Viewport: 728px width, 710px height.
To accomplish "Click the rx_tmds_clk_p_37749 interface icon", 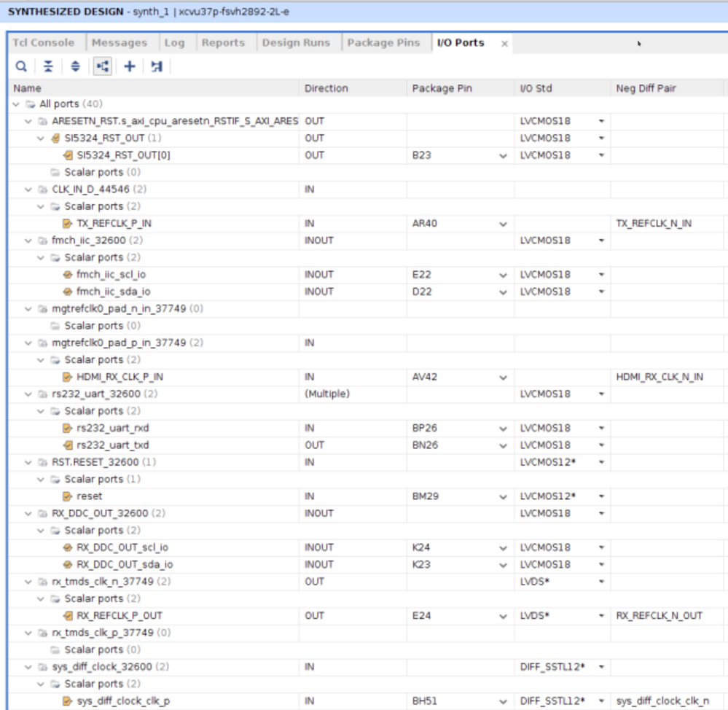I will (x=43, y=633).
